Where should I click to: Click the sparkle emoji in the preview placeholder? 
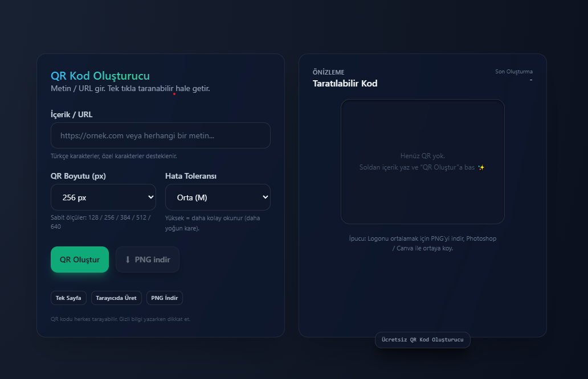tap(481, 167)
